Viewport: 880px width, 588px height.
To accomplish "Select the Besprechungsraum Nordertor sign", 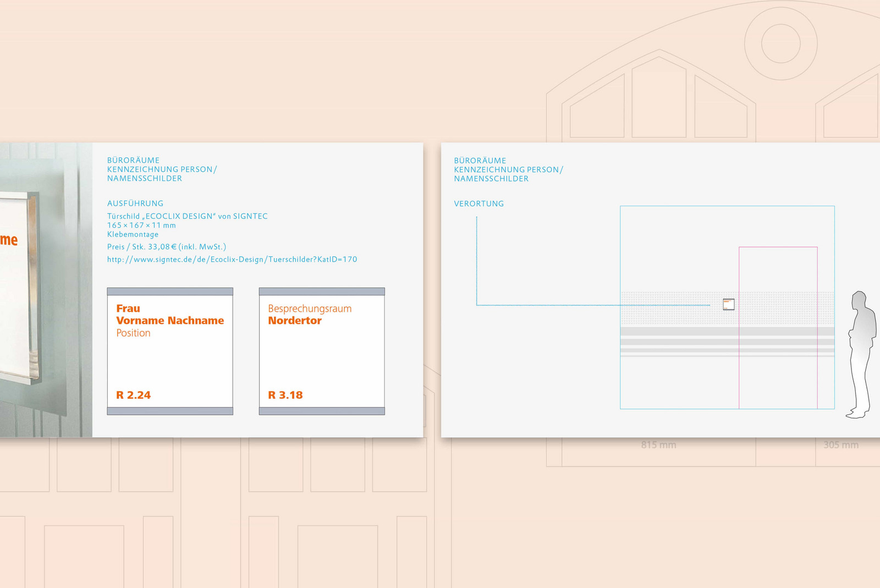I will [x=322, y=352].
